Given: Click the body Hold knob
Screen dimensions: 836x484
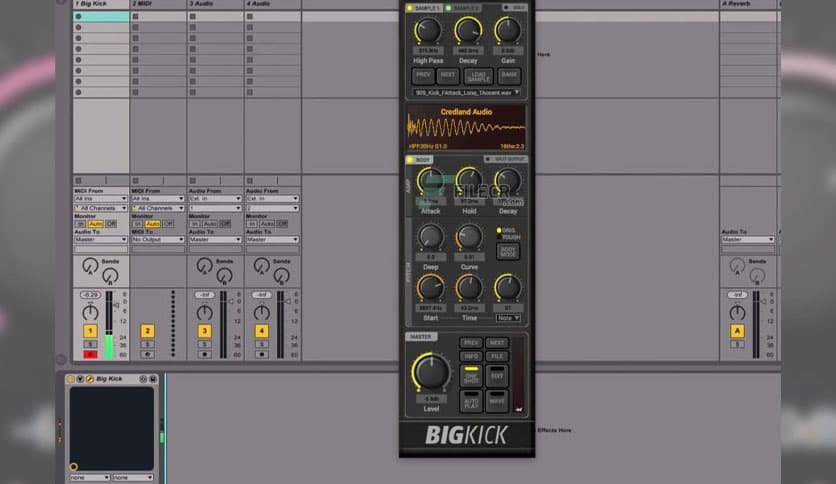Looking at the screenshot, I should [469, 181].
